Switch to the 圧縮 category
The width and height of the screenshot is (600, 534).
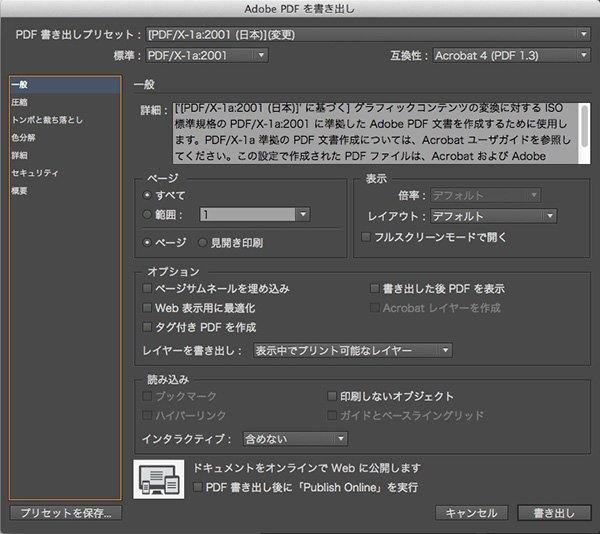point(65,102)
